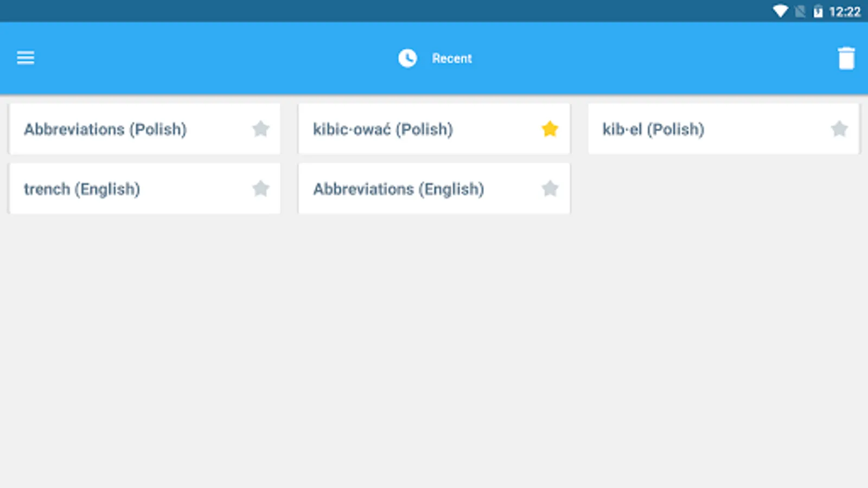Click the Recent title label
The image size is (868, 488).
point(452,58)
